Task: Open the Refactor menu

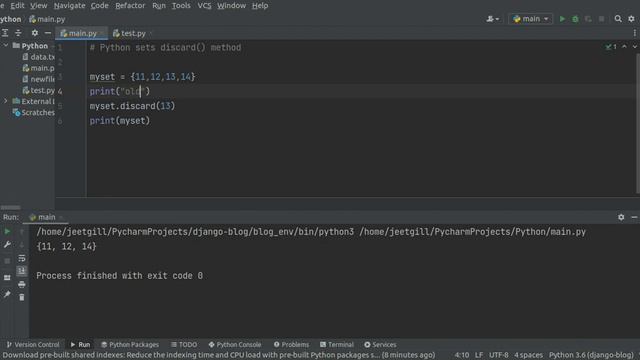Action: pos(130,6)
